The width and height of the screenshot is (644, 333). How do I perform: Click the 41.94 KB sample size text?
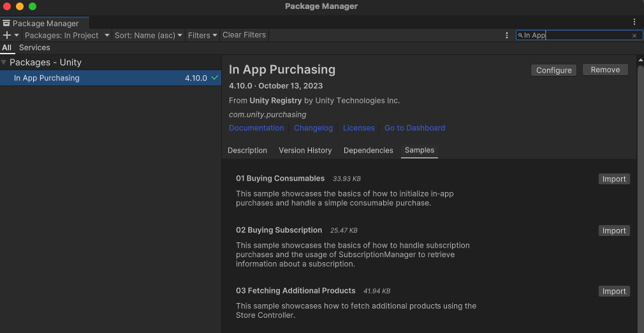(x=377, y=291)
